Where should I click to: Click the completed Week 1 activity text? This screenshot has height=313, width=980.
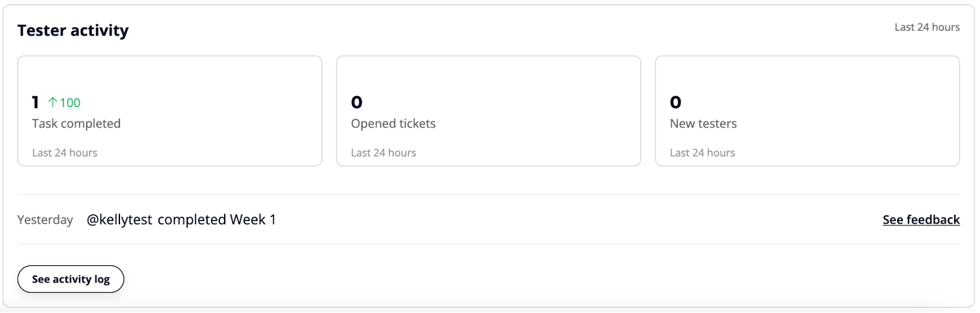[x=217, y=220]
